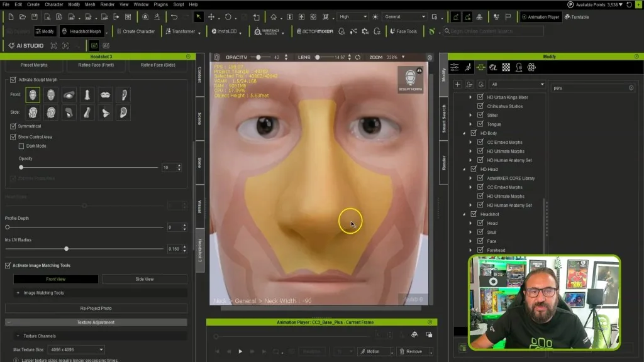
Task: Click the Sculpt Morph icon in the viewport
Action: click(x=410, y=79)
